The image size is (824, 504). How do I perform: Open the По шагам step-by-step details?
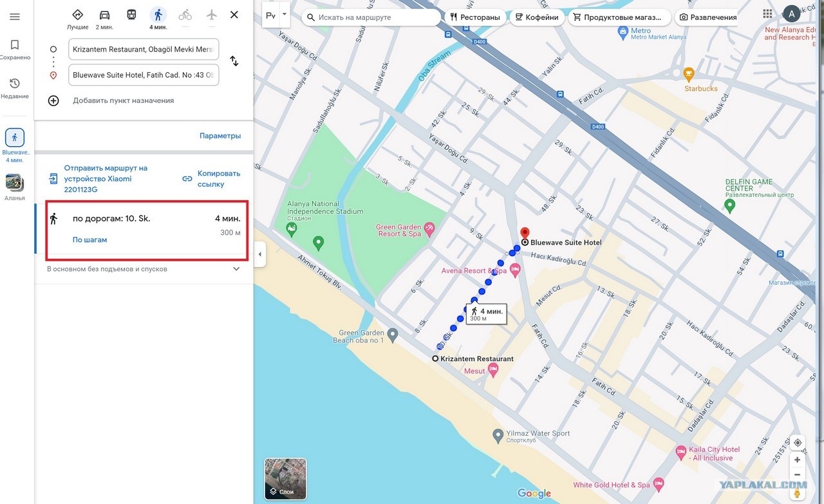[x=89, y=239]
